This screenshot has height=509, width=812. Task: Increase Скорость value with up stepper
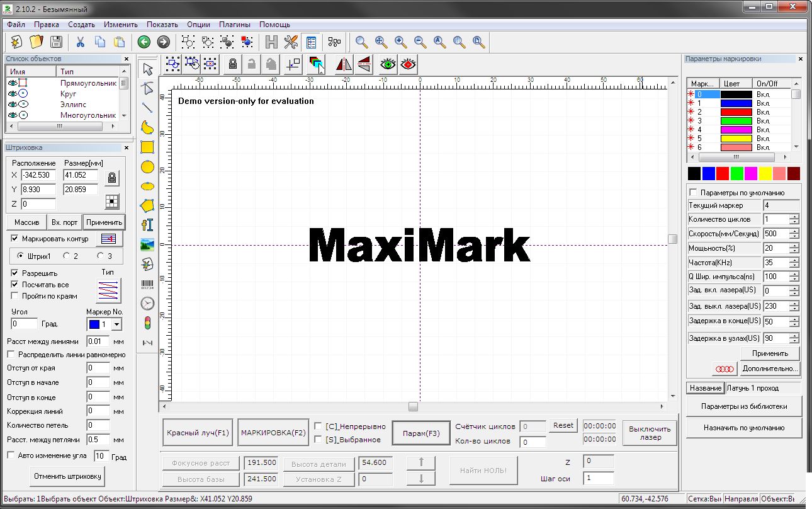point(794,231)
